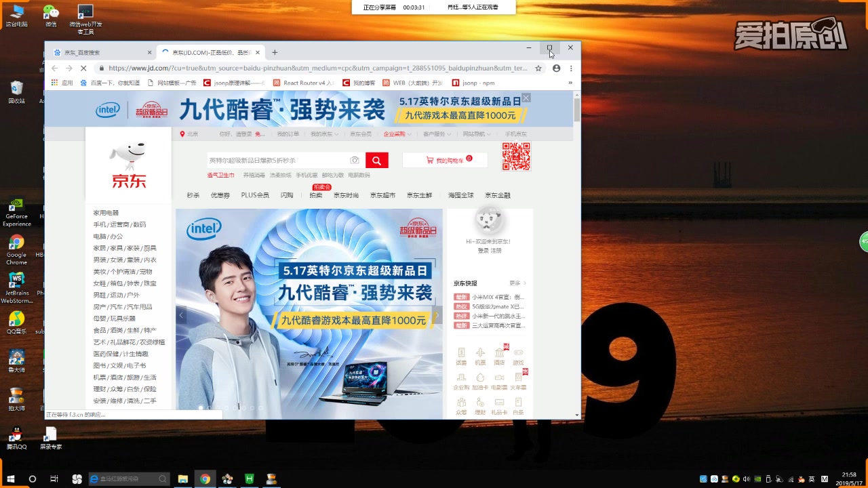Open the 火车票 train ticket service icon
This screenshot has height=488, width=868.
click(518, 382)
